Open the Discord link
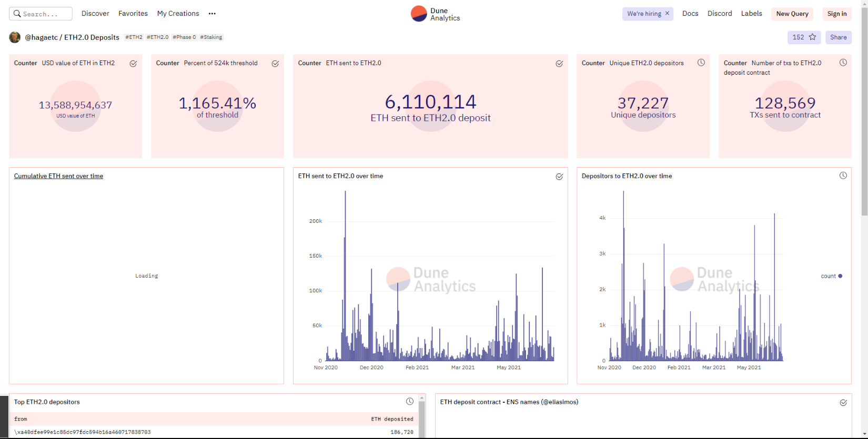The width and height of the screenshot is (868, 439). pyautogui.click(x=720, y=14)
